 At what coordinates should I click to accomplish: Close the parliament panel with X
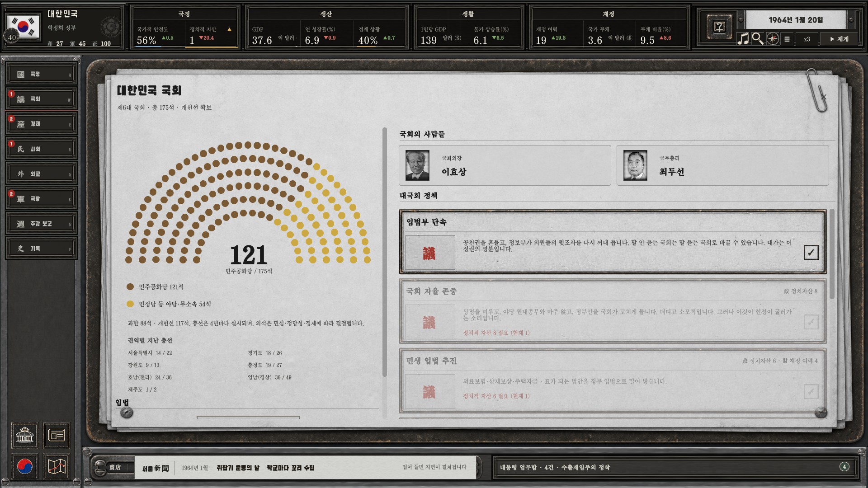824,97
